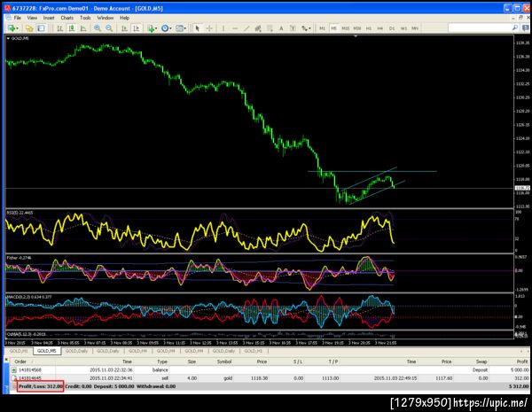The height and width of the screenshot is (412, 532).
Task: Select the Fibonacci retracement tool
Action: (x=270, y=28)
